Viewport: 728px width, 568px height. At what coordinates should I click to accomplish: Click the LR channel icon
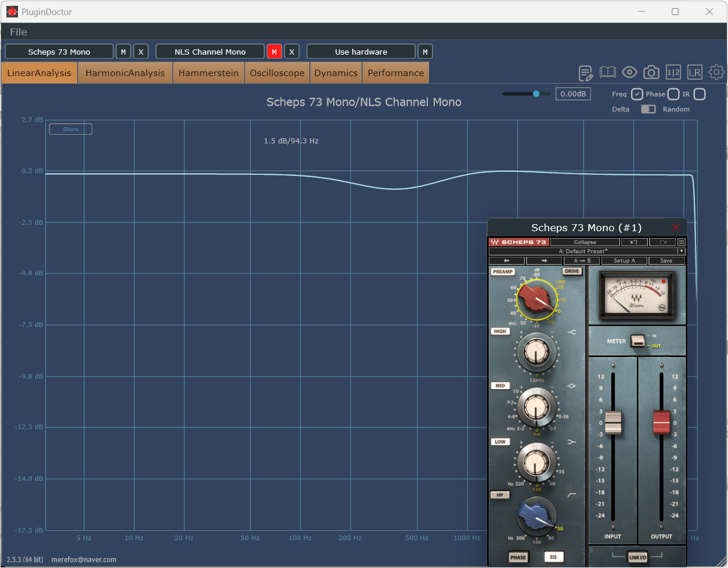pos(695,73)
